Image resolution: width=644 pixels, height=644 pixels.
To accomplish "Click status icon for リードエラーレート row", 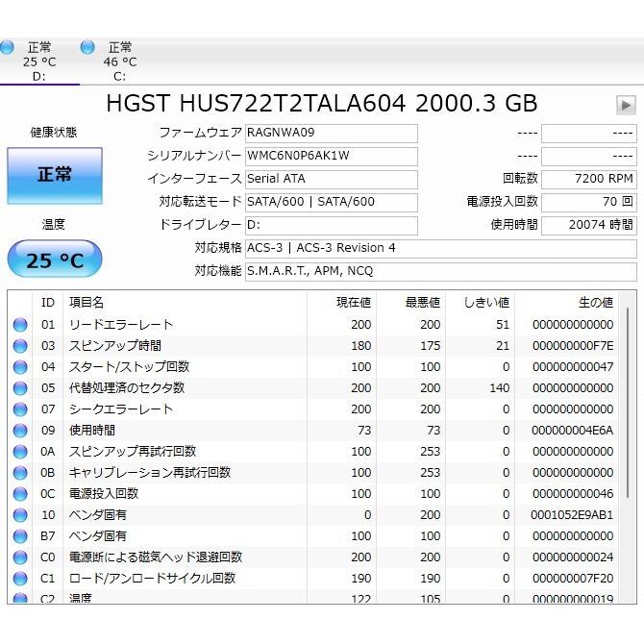I will coord(20,325).
